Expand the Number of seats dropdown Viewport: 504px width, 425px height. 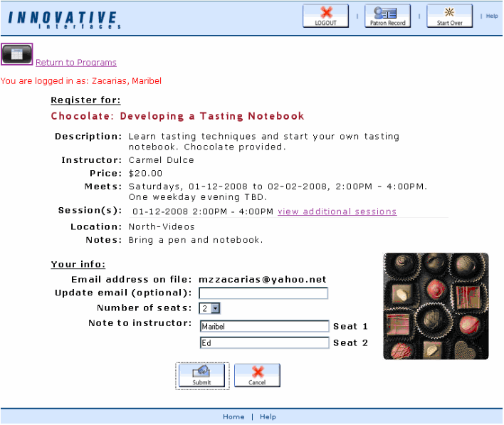(x=209, y=308)
